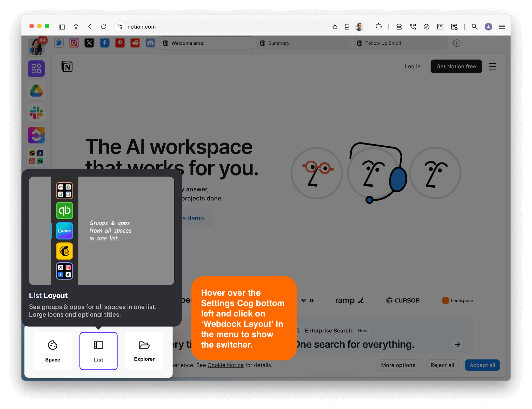Click the circular C app shortcut
532x409 pixels.
[x=59, y=43]
